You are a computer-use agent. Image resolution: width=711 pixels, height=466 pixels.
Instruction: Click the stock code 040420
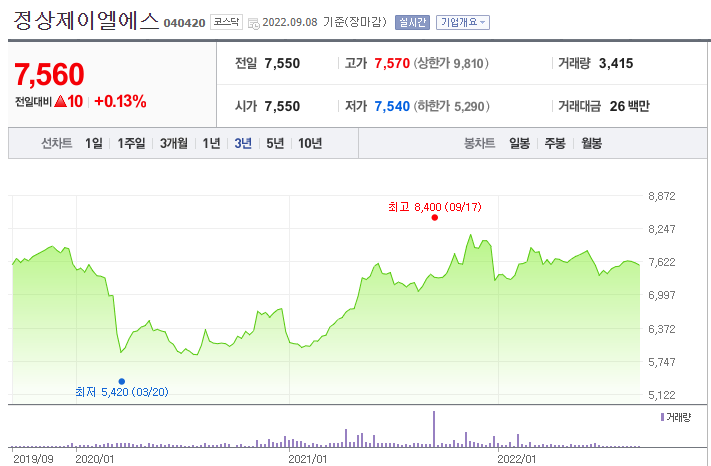coord(184,23)
